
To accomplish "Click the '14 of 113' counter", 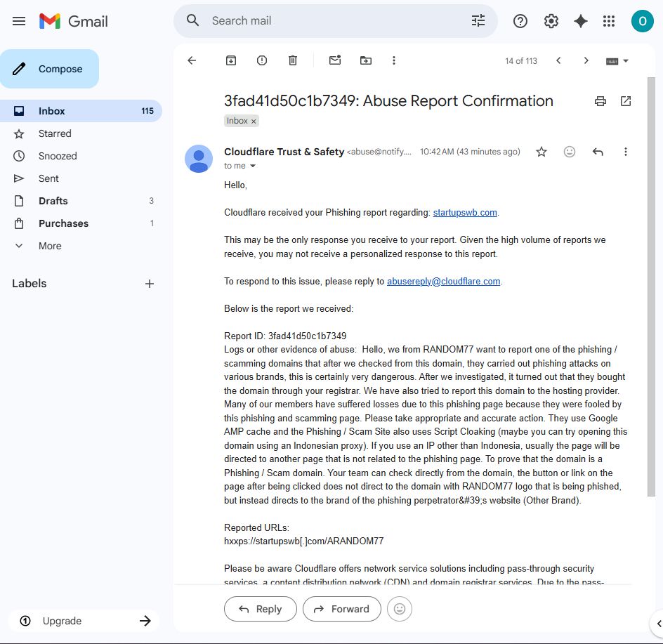I will click(521, 61).
